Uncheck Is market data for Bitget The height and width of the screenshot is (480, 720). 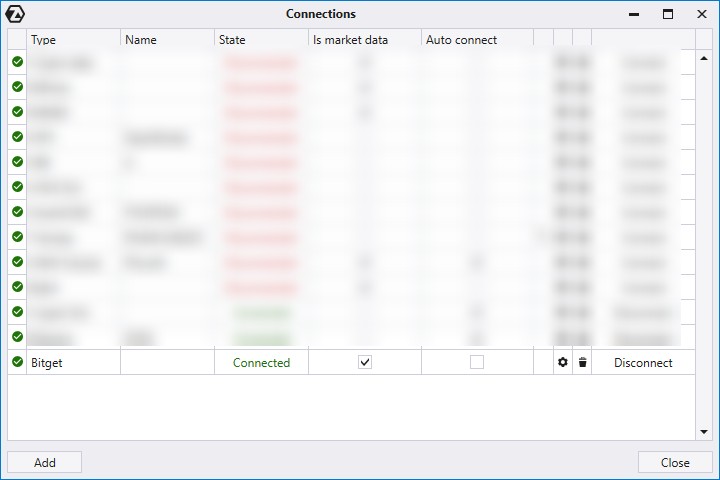point(365,362)
